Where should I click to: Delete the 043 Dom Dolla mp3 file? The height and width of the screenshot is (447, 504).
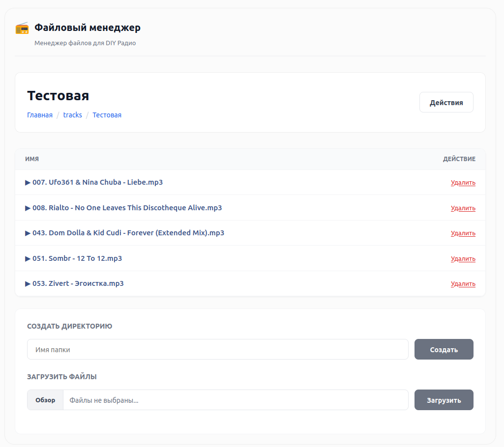click(x=463, y=233)
